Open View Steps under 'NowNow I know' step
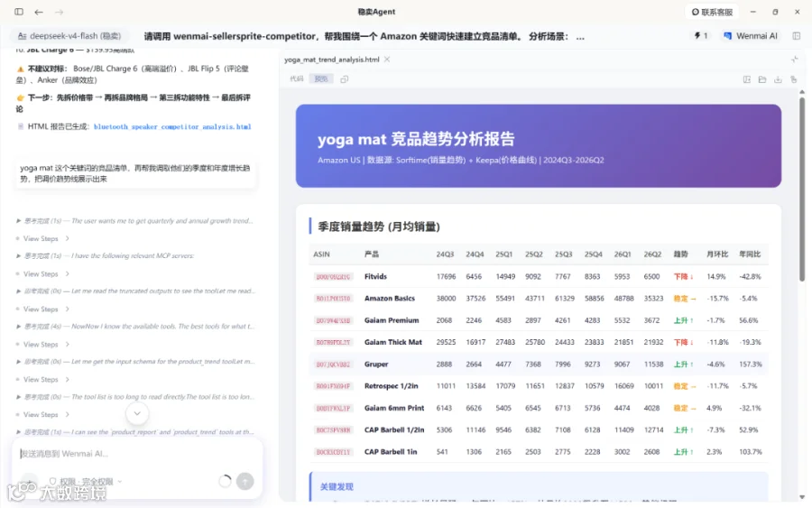The width and height of the screenshot is (812, 508). pos(43,345)
